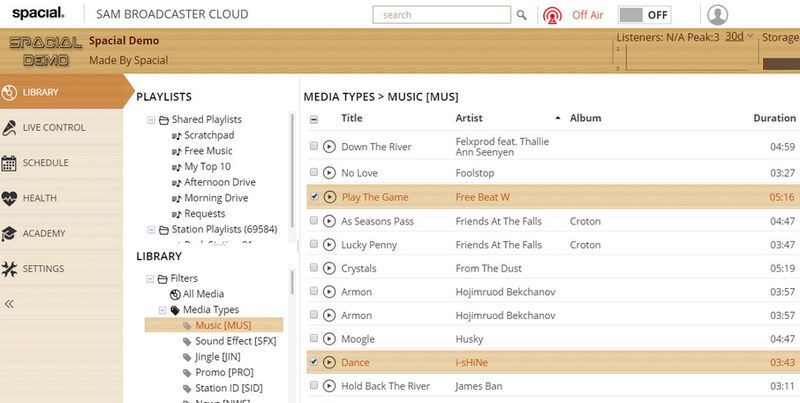Select the Afternoon Drive playlist
This screenshot has width=800, height=403.
tap(219, 182)
